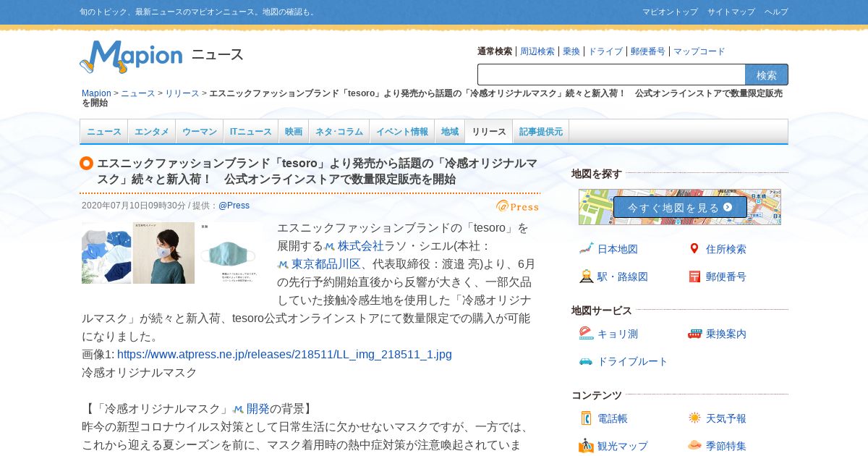The height and width of the screenshot is (456, 868).
Task: Select 通常検索 search mode
Action: point(495,51)
